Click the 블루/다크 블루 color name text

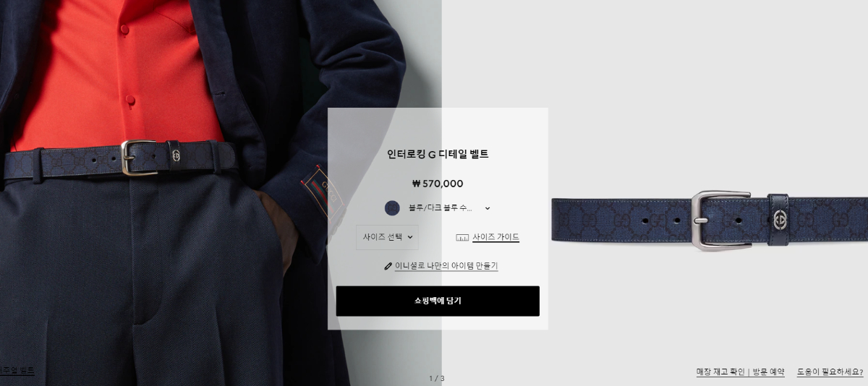[440, 208]
